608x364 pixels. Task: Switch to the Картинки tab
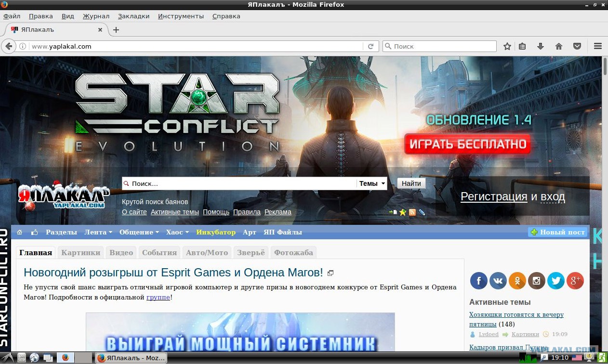[x=81, y=252]
